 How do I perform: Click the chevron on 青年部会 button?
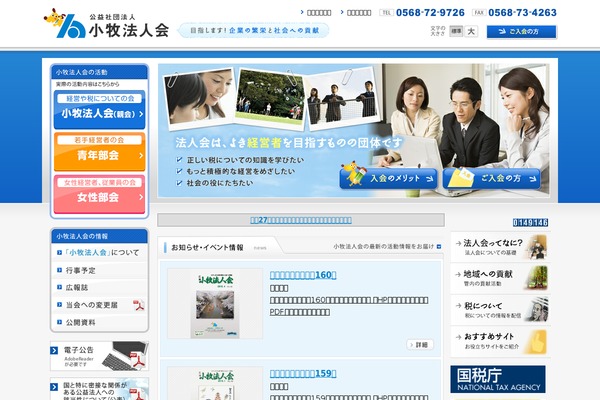[141, 155]
